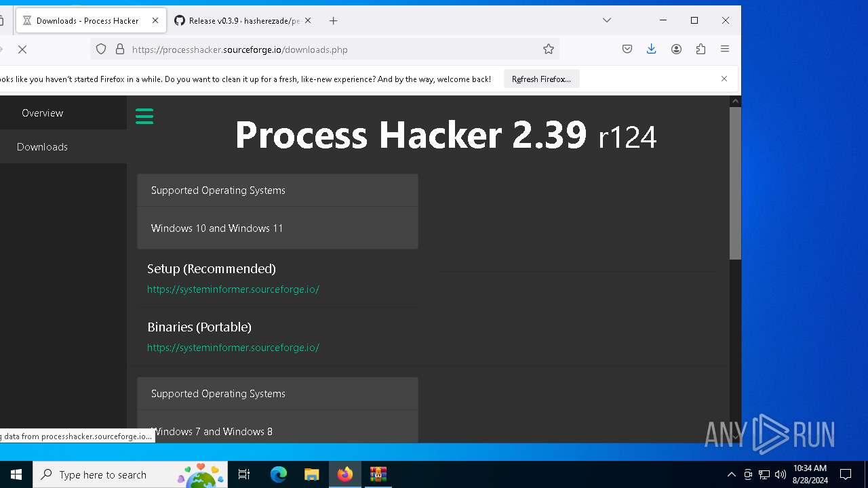Open the Windows Start menu
868x488 pixels.
pyautogui.click(x=16, y=474)
